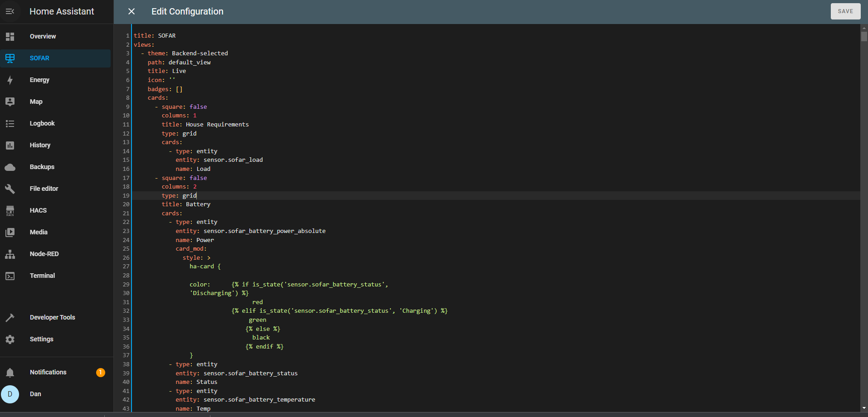Click the Terminal console icon
The height and width of the screenshot is (417, 868).
[10, 276]
